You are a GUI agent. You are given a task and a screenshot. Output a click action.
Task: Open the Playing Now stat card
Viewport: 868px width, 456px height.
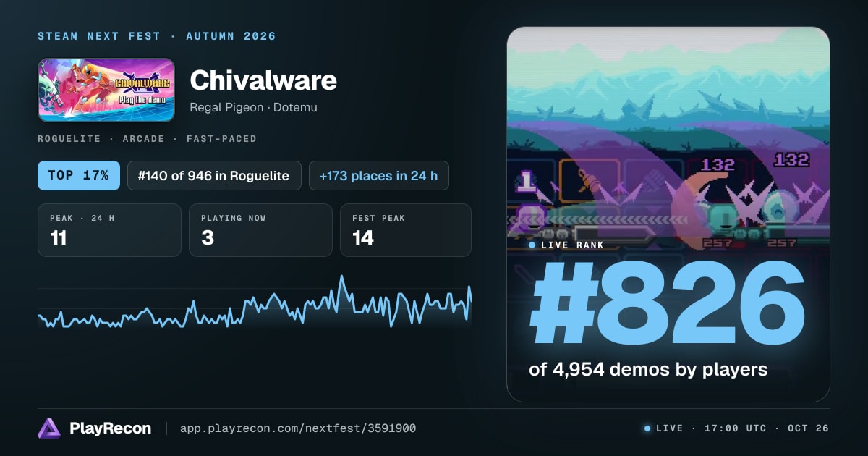click(x=260, y=230)
